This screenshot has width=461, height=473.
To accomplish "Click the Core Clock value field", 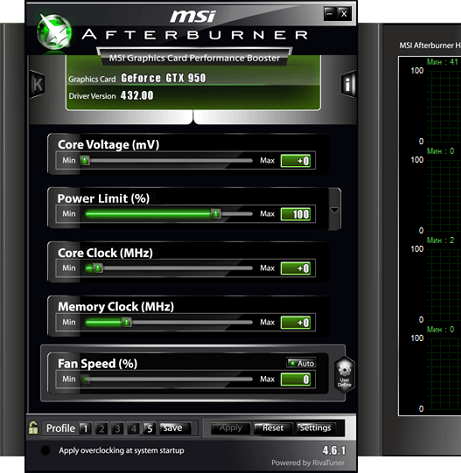I will (296, 268).
